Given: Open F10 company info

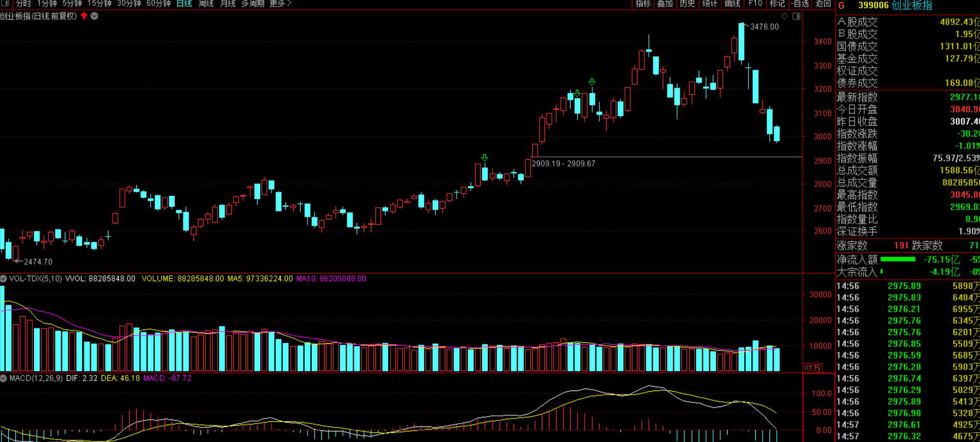Looking at the screenshot, I should pos(755,4).
